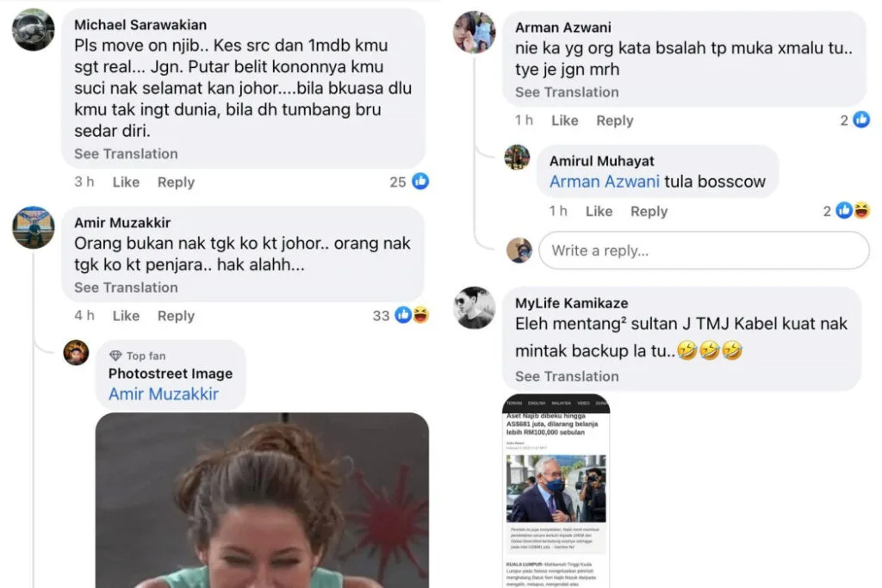Open the Najib news screenshot thumbnail
882x588 pixels.
556,492
